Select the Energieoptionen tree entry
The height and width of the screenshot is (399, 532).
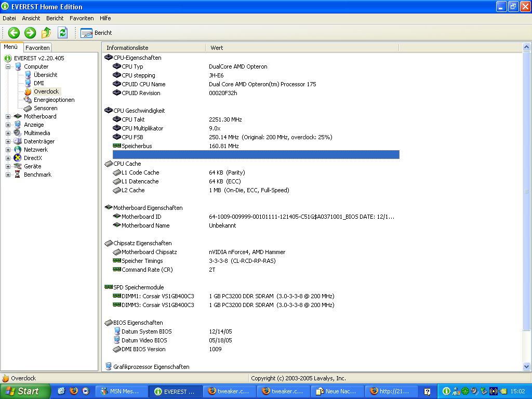pyautogui.click(x=54, y=100)
